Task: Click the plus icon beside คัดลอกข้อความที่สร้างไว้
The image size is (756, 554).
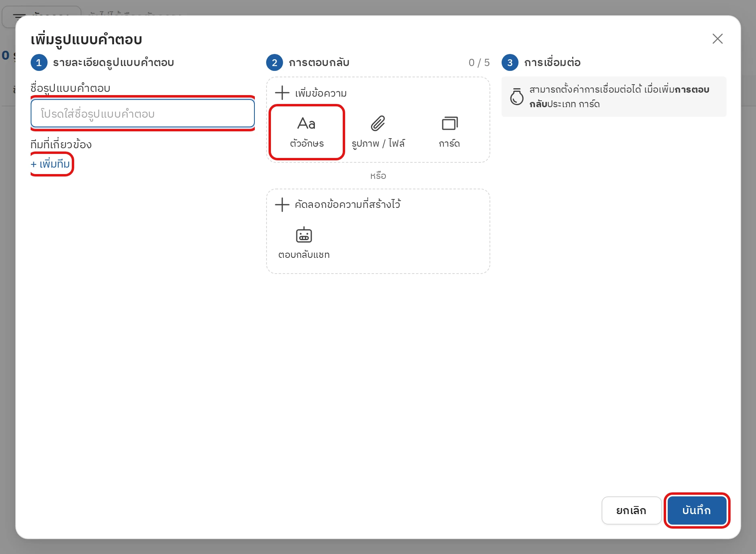Action: pyautogui.click(x=282, y=205)
